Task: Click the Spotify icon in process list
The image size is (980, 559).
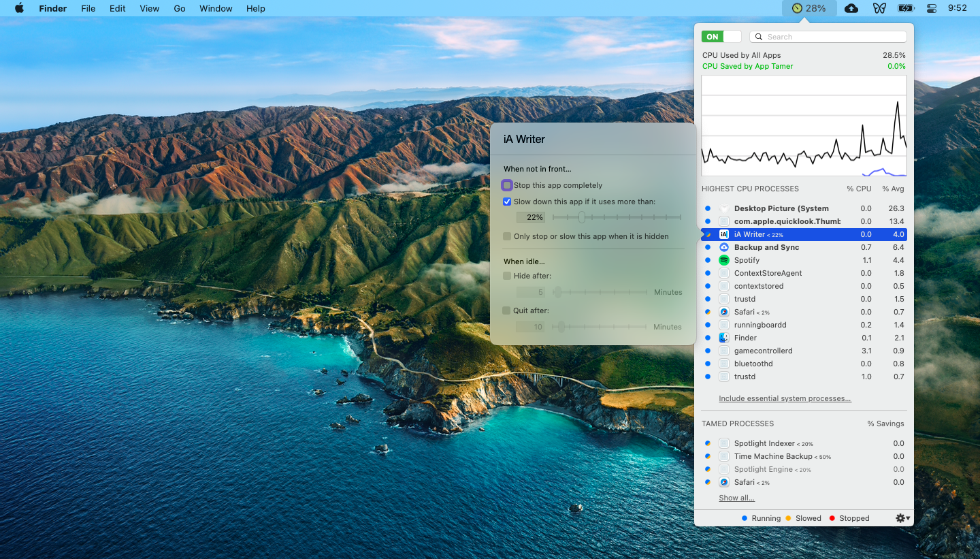Action: tap(724, 260)
